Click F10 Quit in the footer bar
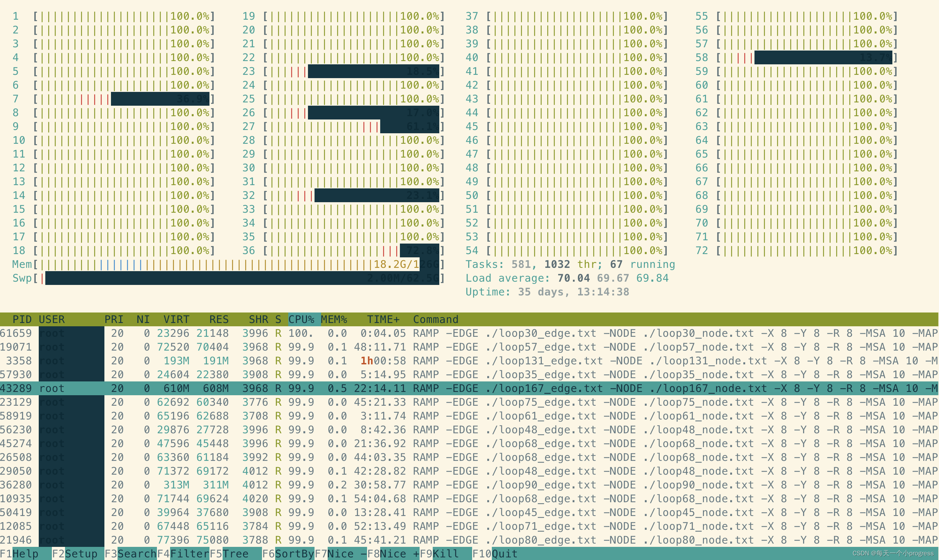Screen dimensions: 939x560 click(495, 553)
